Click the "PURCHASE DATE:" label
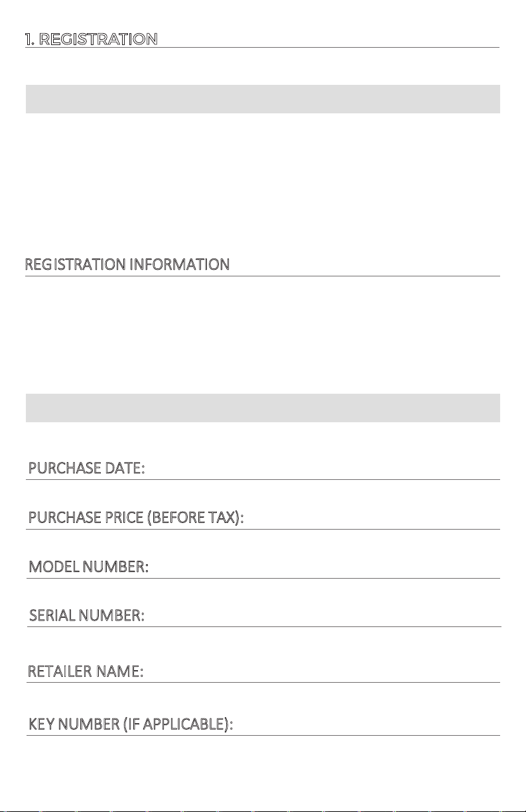This screenshot has height=812, width=526. click(88, 469)
